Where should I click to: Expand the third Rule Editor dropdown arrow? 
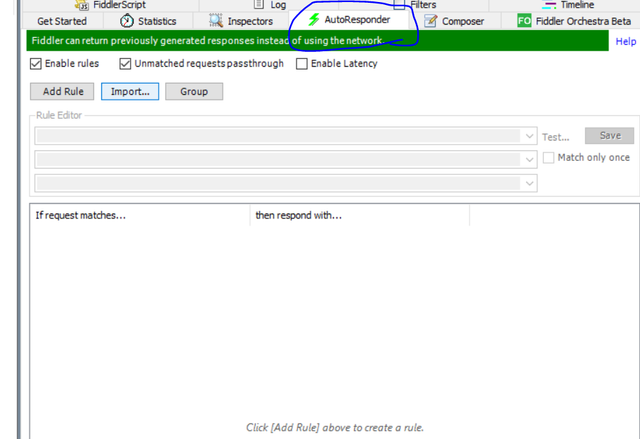tap(529, 183)
